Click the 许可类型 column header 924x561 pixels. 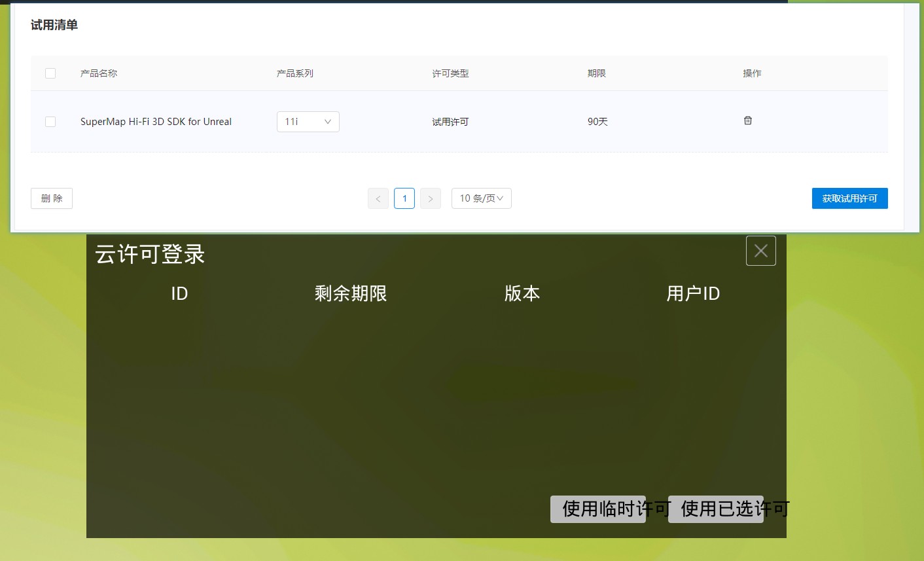click(450, 73)
